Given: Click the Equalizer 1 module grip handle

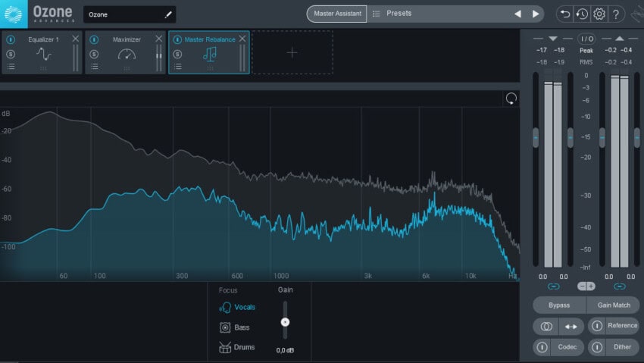Looking at the screenshot, I should 43,68.
